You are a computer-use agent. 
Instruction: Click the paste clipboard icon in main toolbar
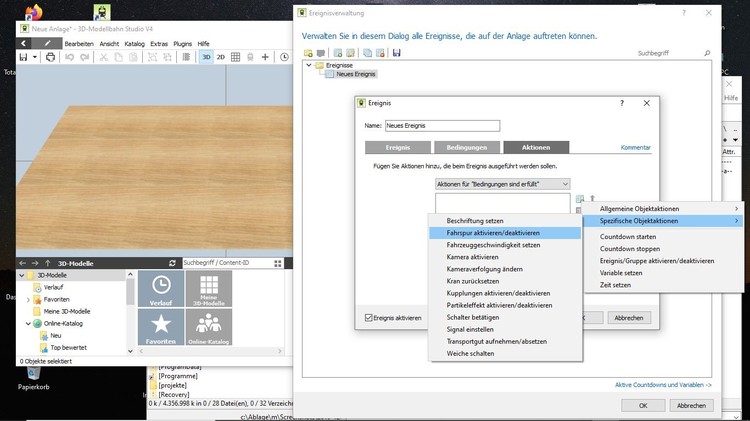[x=133, y=57]
